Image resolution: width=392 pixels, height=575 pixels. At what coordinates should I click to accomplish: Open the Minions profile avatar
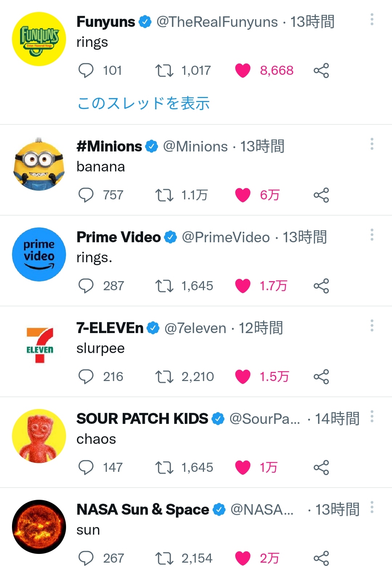pos(39,164)
